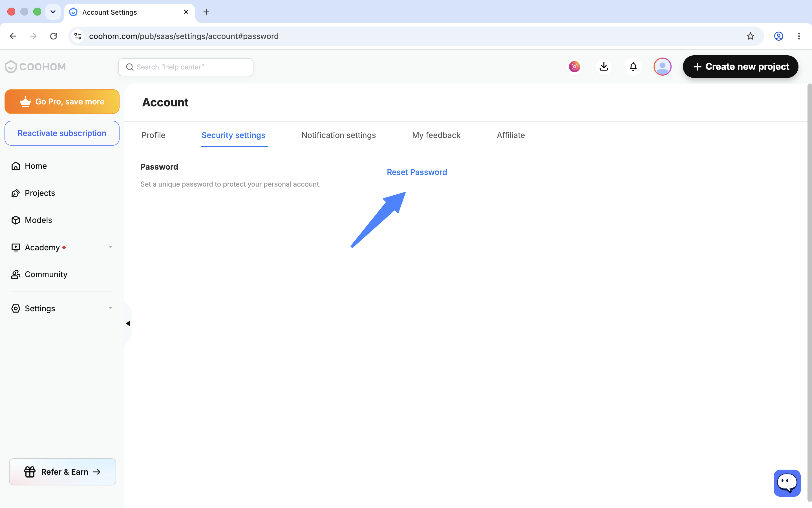Expand the Settings submenu arrow
The width and height of the screenshot is (812, 508).
(111, 308)
